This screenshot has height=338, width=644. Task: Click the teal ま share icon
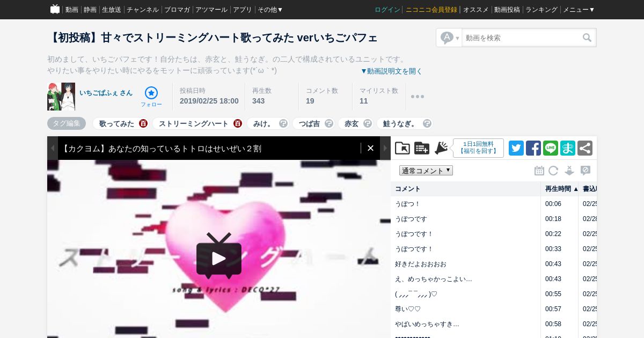click(x=568, y=148)
